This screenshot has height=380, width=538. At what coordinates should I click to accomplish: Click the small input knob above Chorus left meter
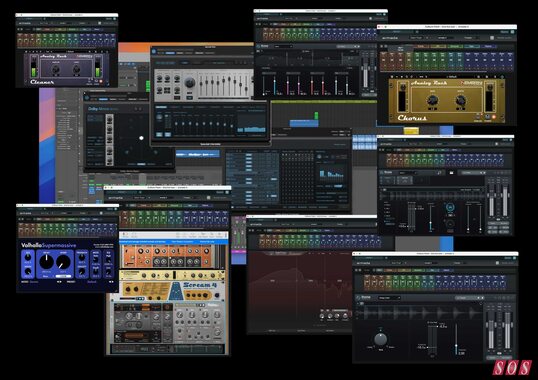tap(403, 88)
